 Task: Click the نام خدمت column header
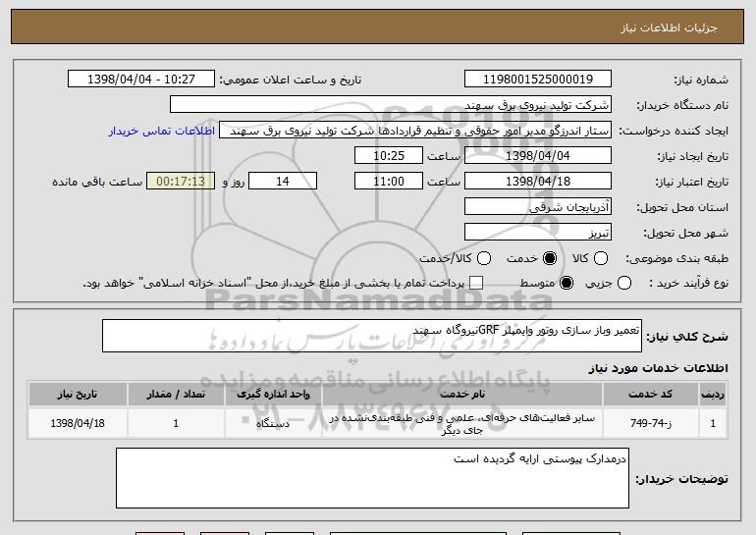[x=461, y=395]
